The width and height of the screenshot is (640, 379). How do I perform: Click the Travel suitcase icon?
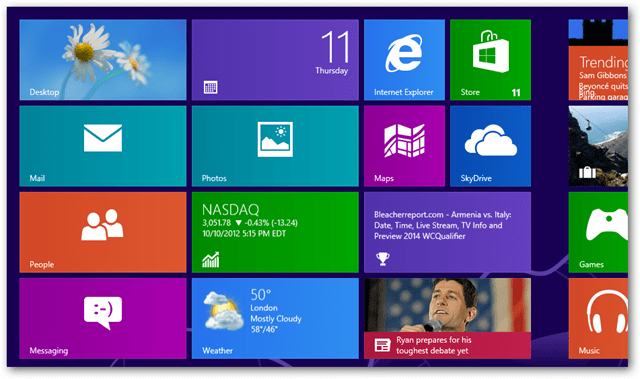tap(587, 173)
